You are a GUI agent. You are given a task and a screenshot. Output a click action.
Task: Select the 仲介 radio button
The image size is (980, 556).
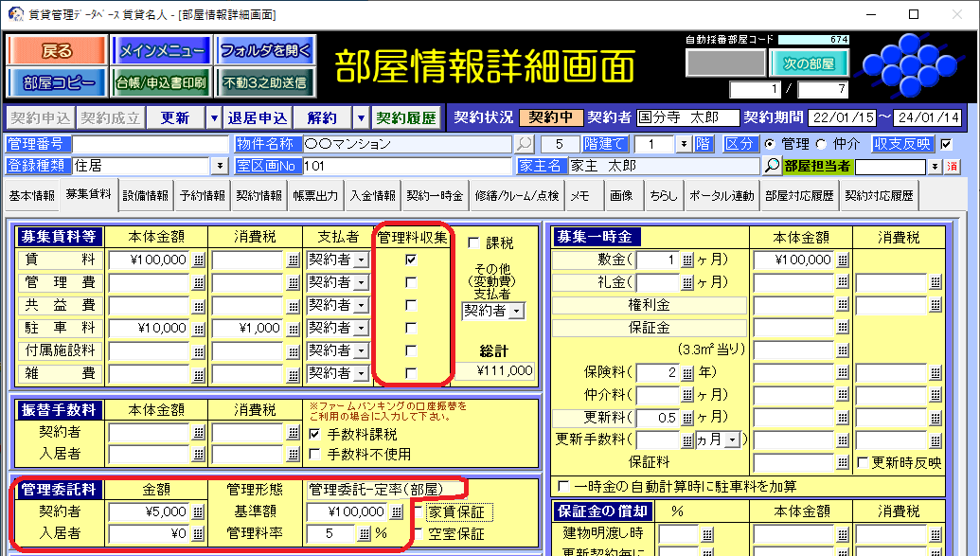click(x=813, y=144)
